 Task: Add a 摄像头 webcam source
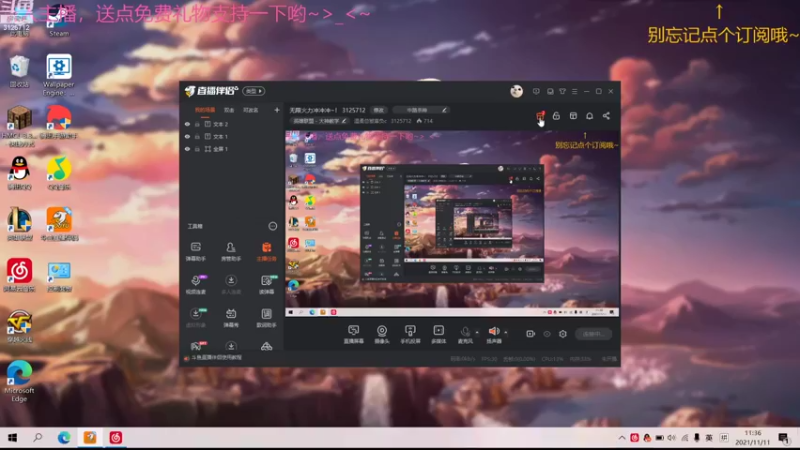(x=382, y=334)
